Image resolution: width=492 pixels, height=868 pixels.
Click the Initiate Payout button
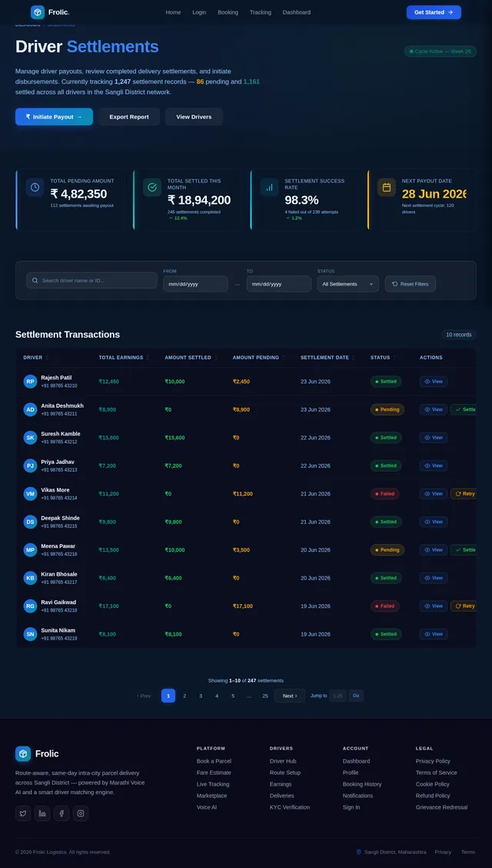(54, 117)
